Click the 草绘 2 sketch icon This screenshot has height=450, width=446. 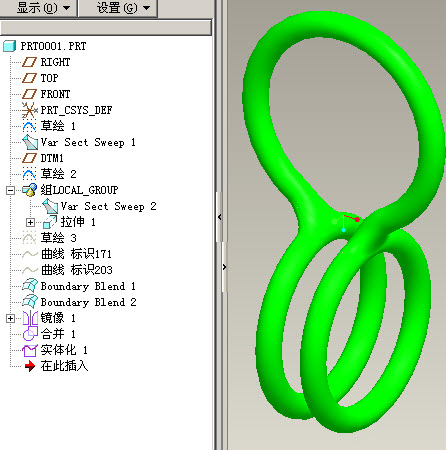(x=29, y=174)
